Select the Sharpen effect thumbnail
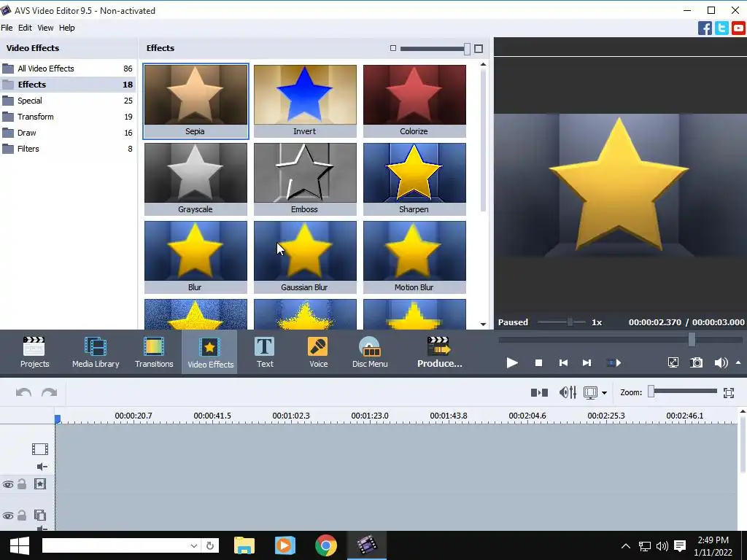This screenshot has width=747, height=560. [x=414, y=179]
